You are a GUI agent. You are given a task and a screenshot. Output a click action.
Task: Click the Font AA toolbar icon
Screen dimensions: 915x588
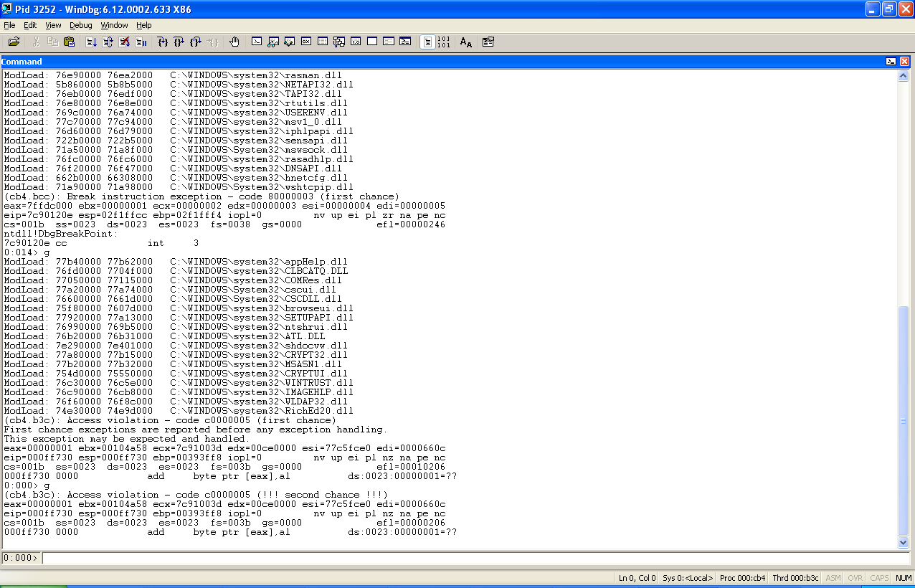coord(466,42)
